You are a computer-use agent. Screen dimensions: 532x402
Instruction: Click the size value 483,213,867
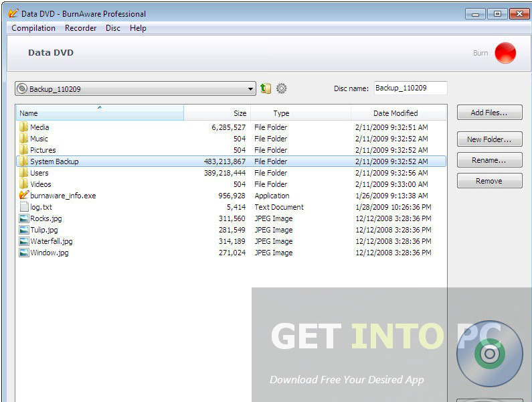click(x=225, y=161)
